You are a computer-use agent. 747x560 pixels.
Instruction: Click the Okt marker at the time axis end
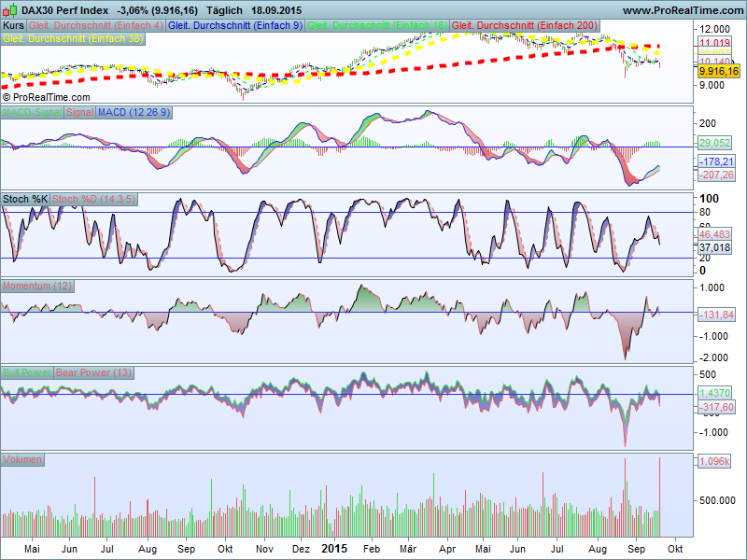[x=674, y=549]
